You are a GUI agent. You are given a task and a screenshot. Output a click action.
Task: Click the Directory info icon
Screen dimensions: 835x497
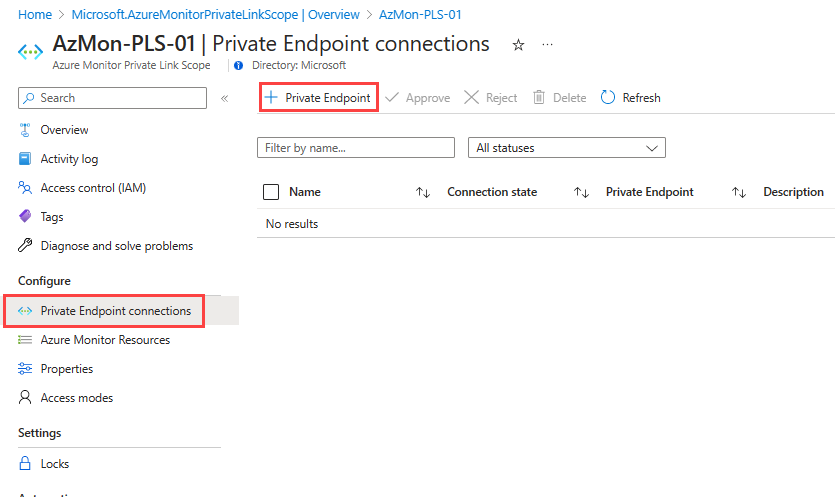239,66
